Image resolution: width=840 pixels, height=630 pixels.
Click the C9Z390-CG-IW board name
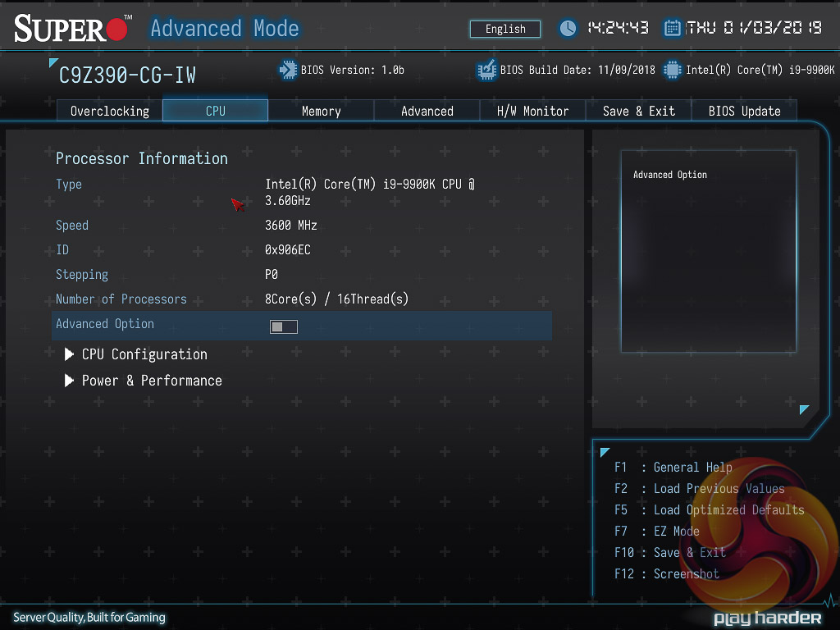coord(127,75)
